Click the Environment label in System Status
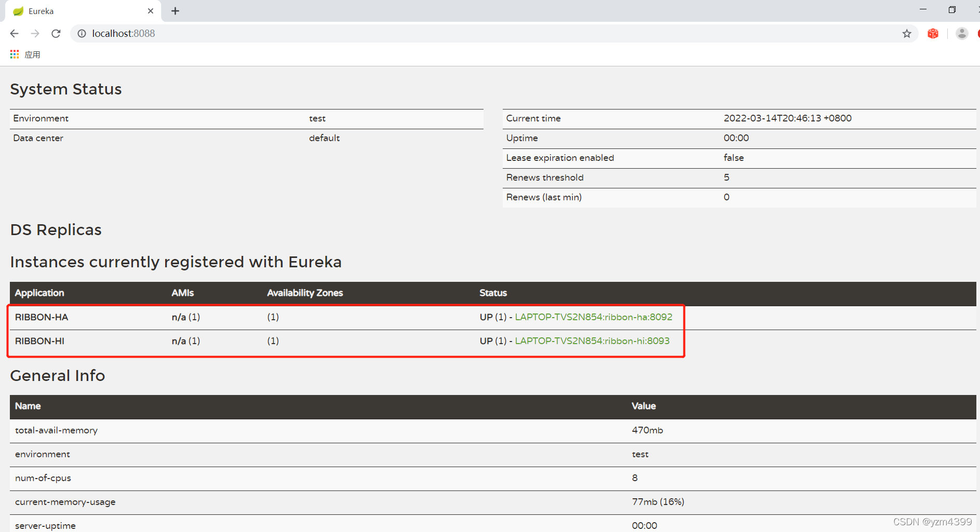This screenshot has height=532, width=980. (41, 118)
